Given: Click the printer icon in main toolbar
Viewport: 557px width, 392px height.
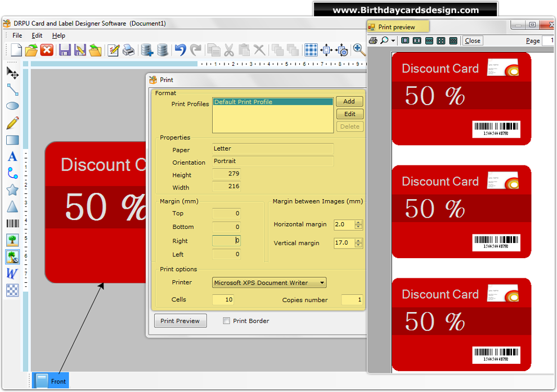Looking at the screenshot, I should 128,50.
